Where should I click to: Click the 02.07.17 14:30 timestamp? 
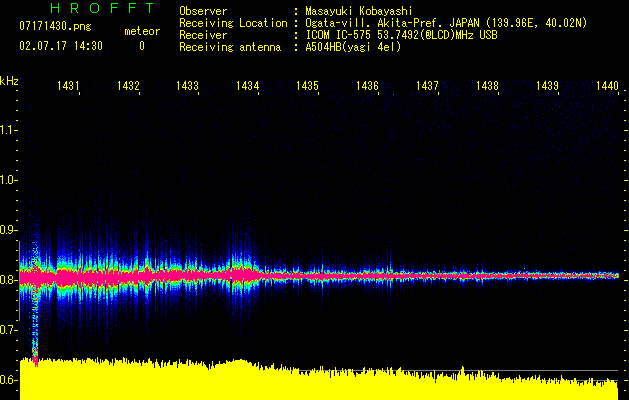(61, 46)
